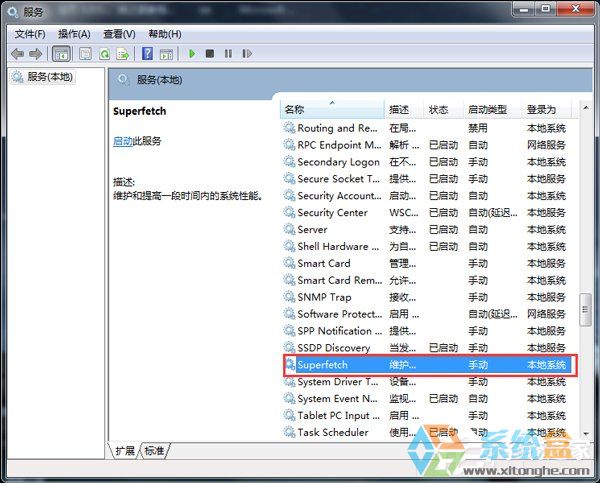Screen dimensions: 600x483
Task: Select the SPP Notification ... service
Action: [426, 331]
